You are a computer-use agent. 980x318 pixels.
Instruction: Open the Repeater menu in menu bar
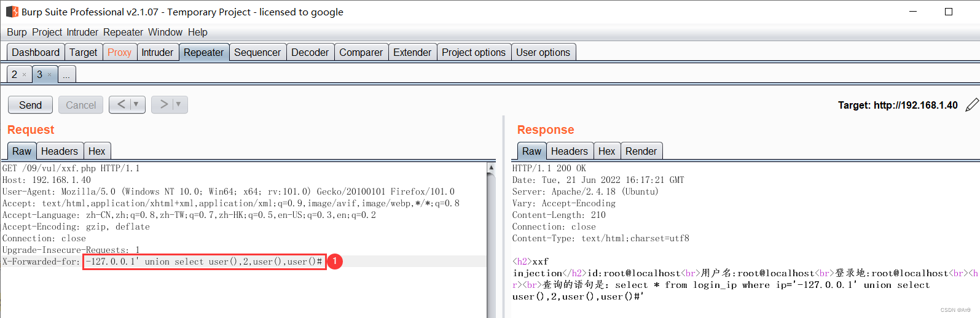pyautogui.click(x=123, y=32)
